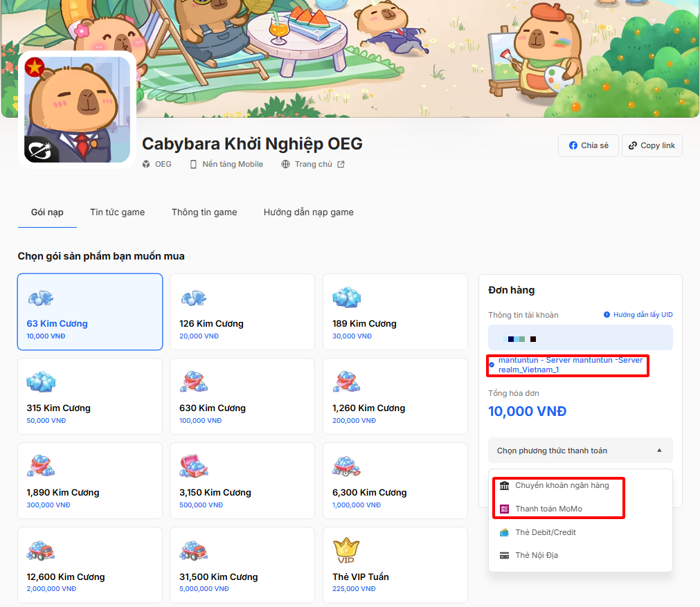Pick the 315 Kim Cương package label
The image size is (700, 607).
click(x=58, y=408)
